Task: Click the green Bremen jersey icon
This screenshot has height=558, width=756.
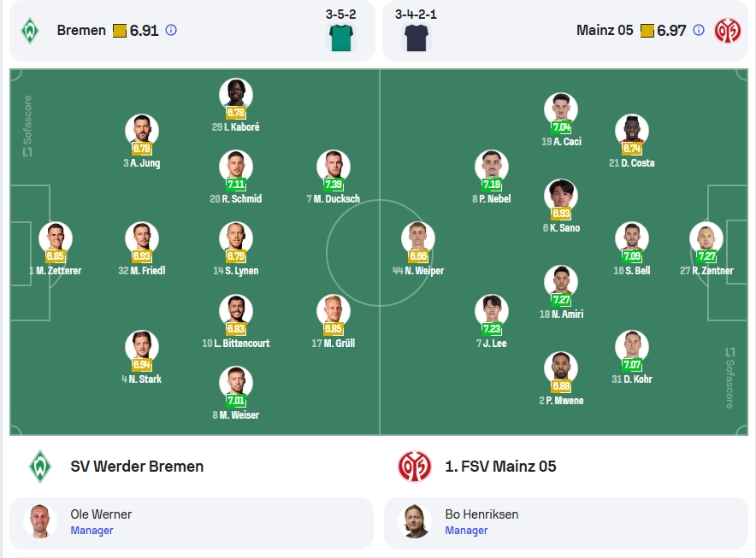Action: tap(341, 38)
